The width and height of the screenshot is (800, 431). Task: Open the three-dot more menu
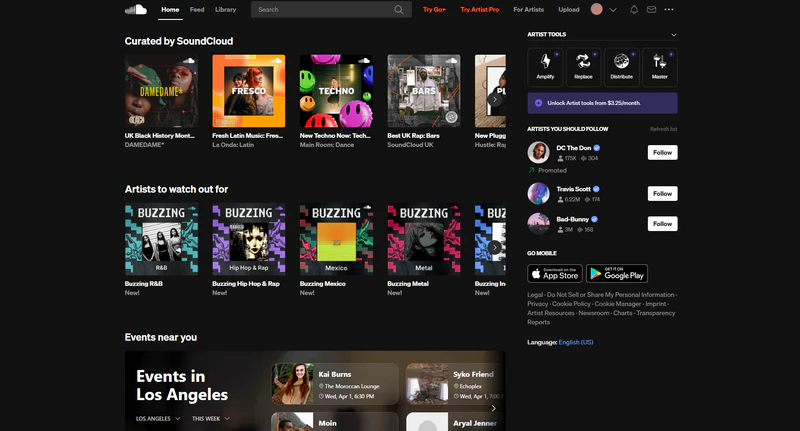click(x=669, y=9)
